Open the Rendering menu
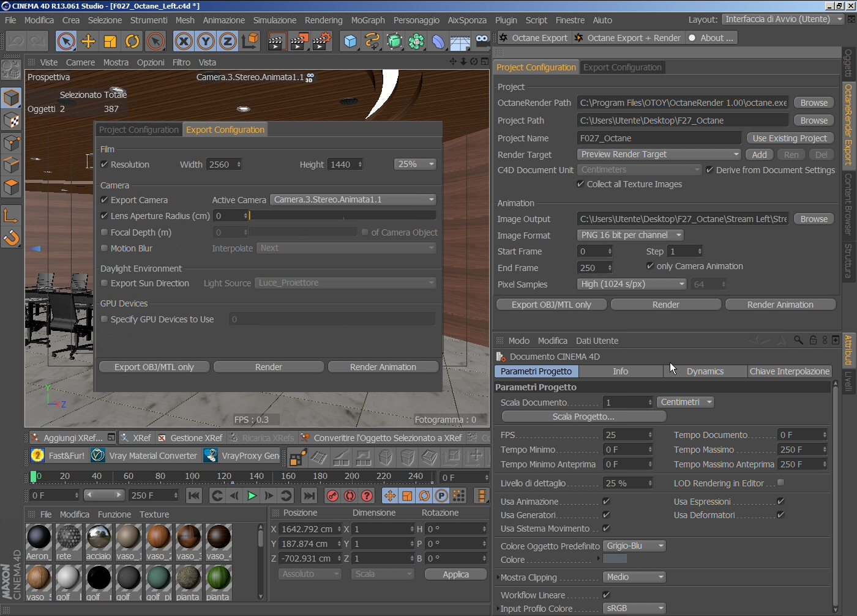857x616 pixels. (324, 20)
